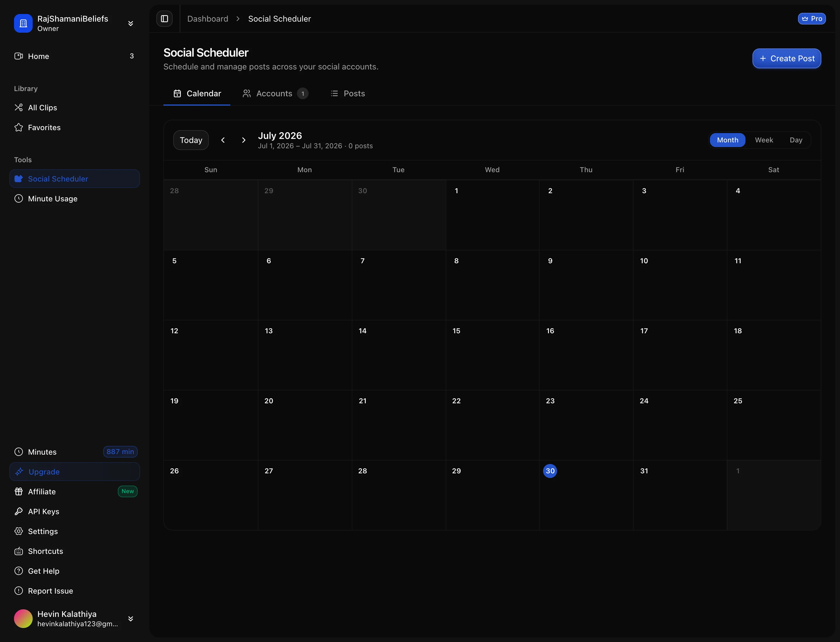Click the Sun column header
Image resolution: width=840 pixels, height=642 pixels.
(x=211, y=170)
